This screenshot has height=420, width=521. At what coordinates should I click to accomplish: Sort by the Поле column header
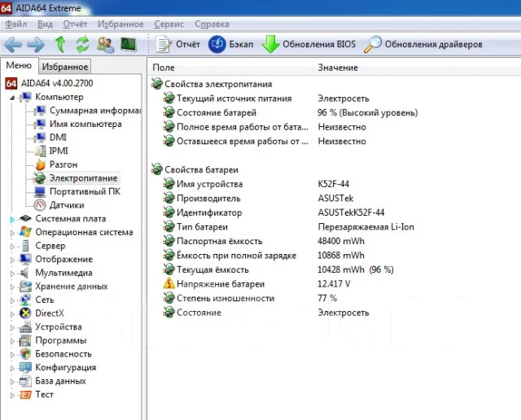[x=230, y=68]
